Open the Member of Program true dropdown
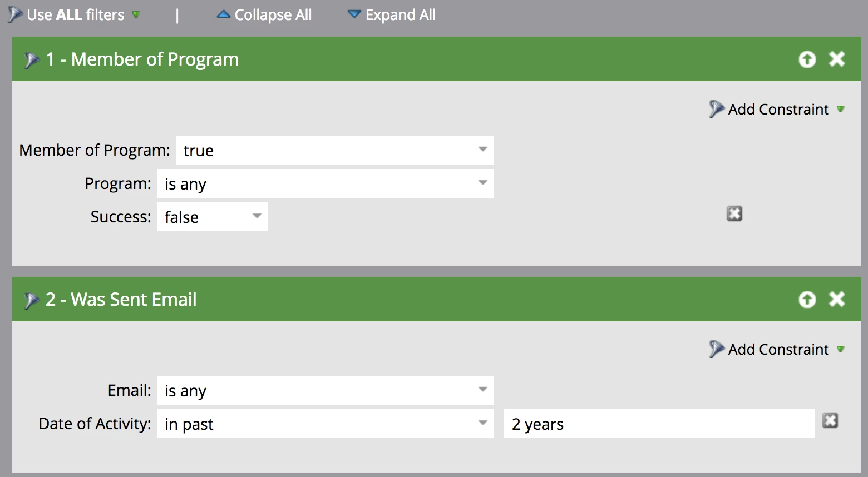Image resolution: width=868 pixels, height=477 pixels. pyautogui.click(x=335, y=150)
